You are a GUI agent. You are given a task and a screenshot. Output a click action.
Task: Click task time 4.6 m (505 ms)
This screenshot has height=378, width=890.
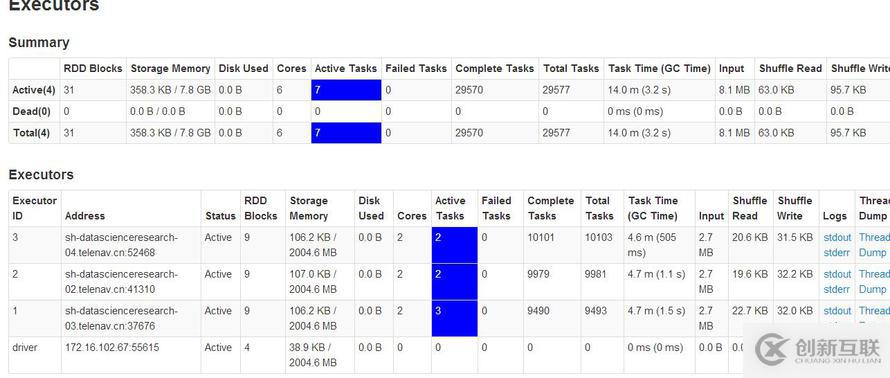click(x=652, y=245)
